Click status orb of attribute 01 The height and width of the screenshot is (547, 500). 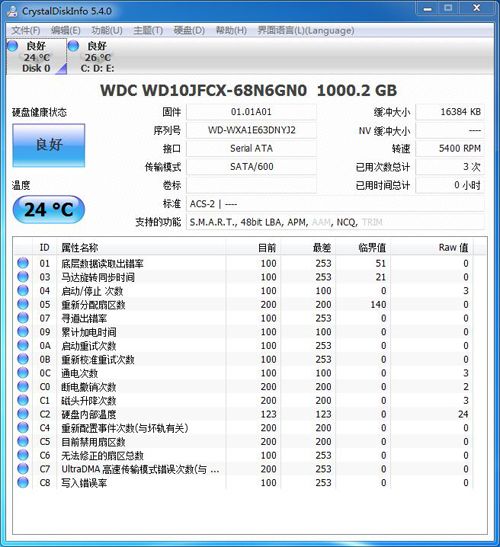click(x=23, y=263)
